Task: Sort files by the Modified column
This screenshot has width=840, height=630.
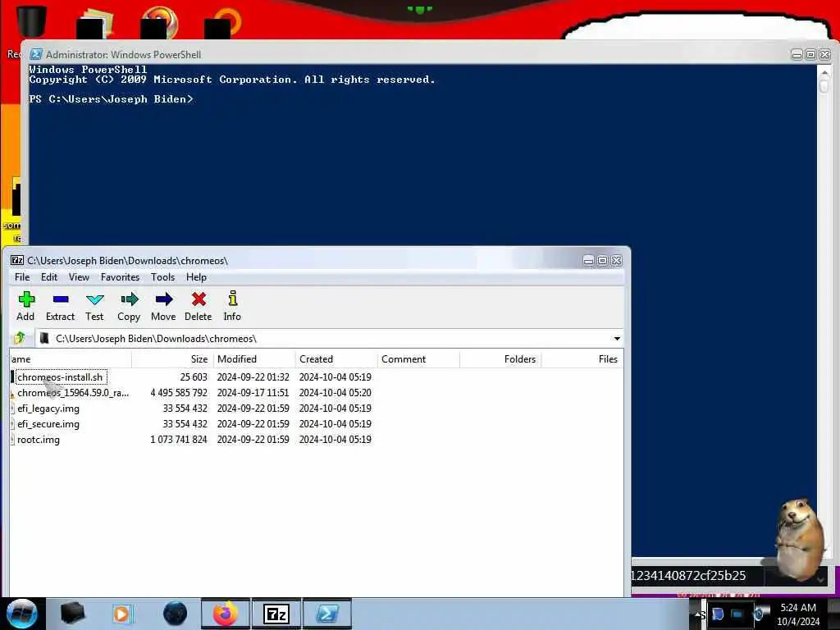Action: pyautogui.click(x=254, y=359)
